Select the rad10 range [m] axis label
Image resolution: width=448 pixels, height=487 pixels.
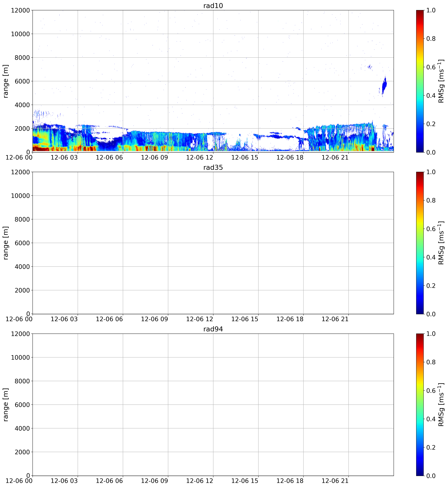(x=5, y=81)
